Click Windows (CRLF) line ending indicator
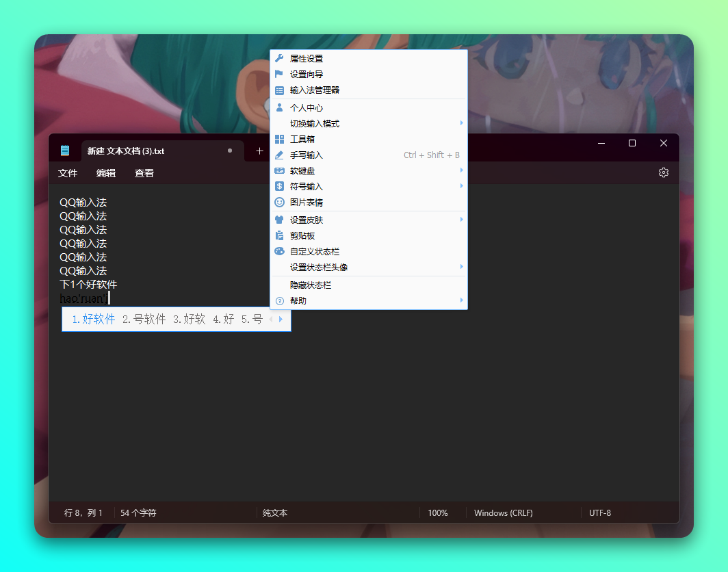 pyautogui.click(x=504, y=513)
